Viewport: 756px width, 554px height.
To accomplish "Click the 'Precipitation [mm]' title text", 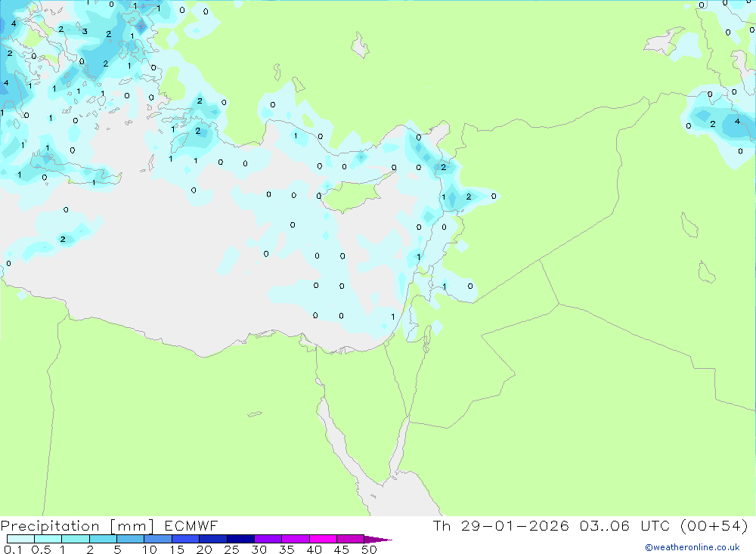I will click(77, 526).
